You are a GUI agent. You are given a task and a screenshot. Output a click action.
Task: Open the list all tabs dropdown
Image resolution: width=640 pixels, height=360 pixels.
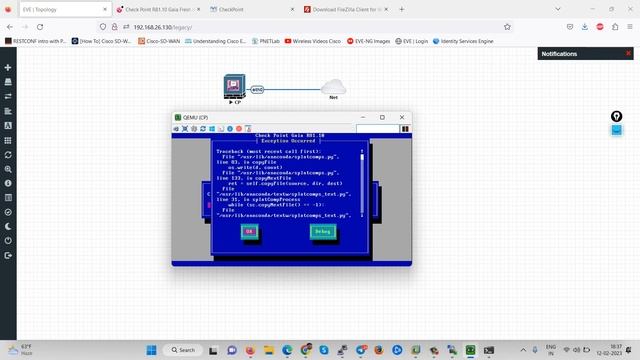[558, 9]
